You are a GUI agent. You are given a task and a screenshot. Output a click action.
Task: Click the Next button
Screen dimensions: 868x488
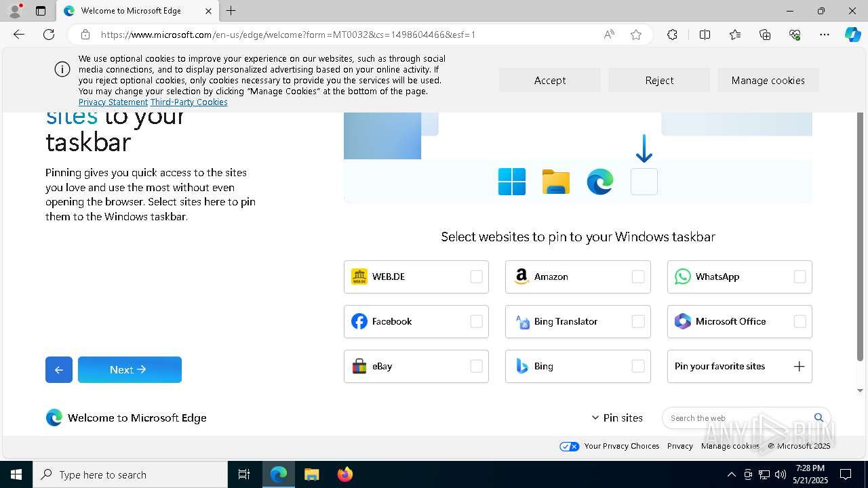[x=130, y=369]
